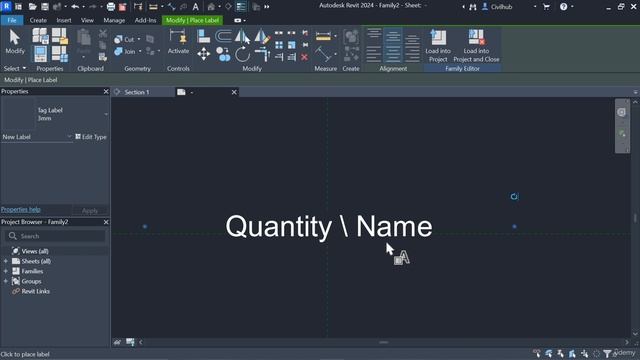The height and width of the screenshot is (360, 640).
Task: Click the Offset tool icon
Action: tap(223, 36)
